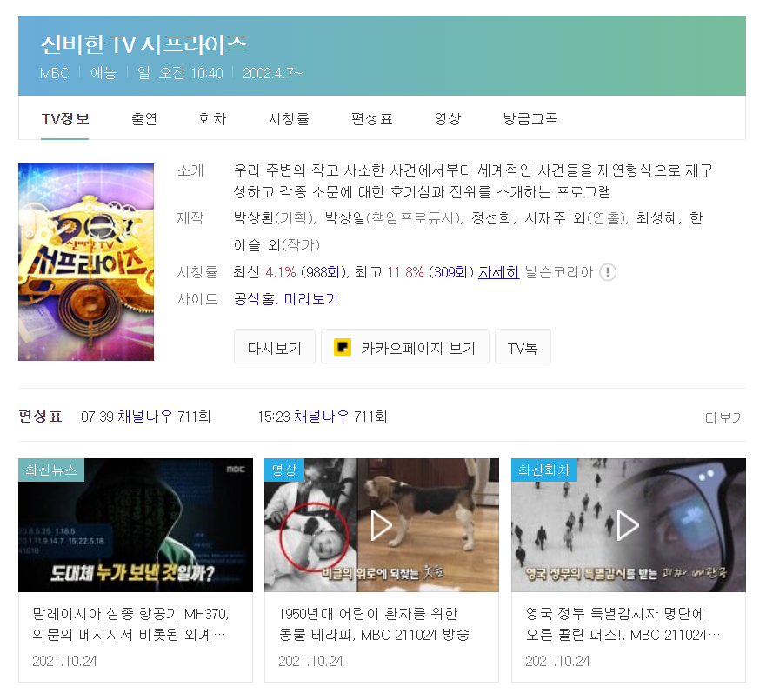Click the 영상 badge on the middle card
This screenshot has height=700, width=766.
(284, 470)
